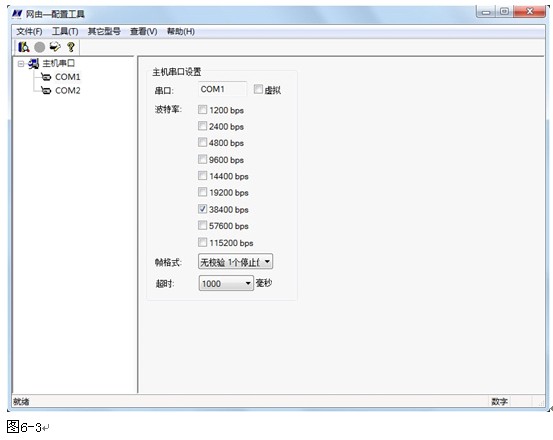Click the gray circle toolbar icon
Viewport: 553px width, 440px height.
40,47
